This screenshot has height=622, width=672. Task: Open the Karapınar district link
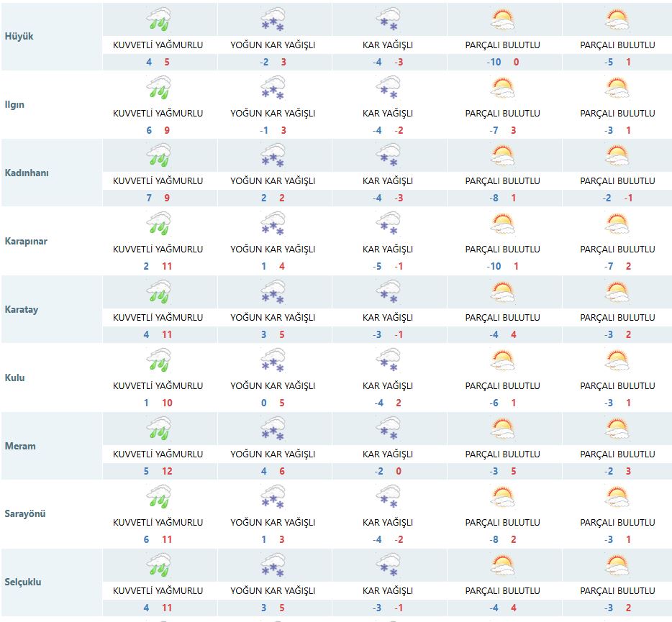[26, 241]
